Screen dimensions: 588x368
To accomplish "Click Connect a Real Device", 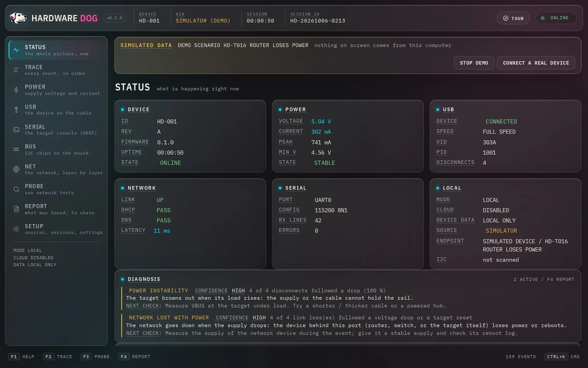I will [536, 63].
